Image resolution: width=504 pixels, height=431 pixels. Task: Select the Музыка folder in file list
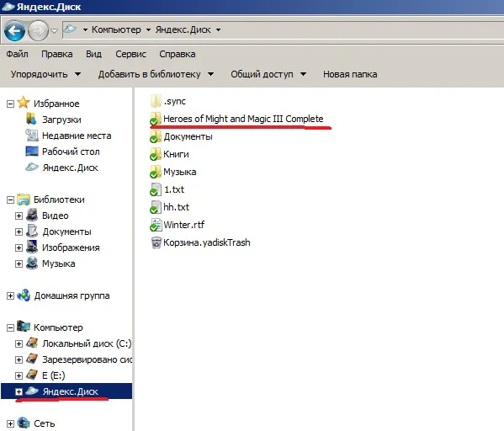tap(173, 172)
